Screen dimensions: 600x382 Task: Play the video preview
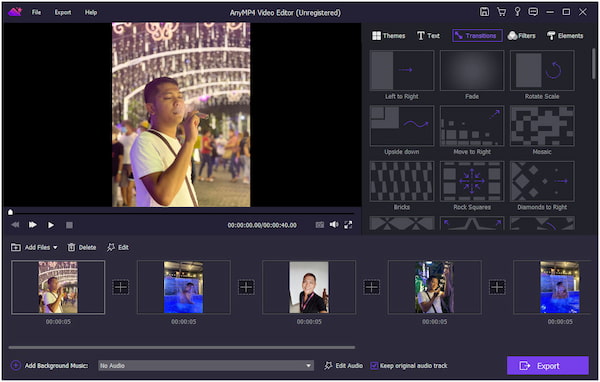pyautogui.click(x=51, y=225)
